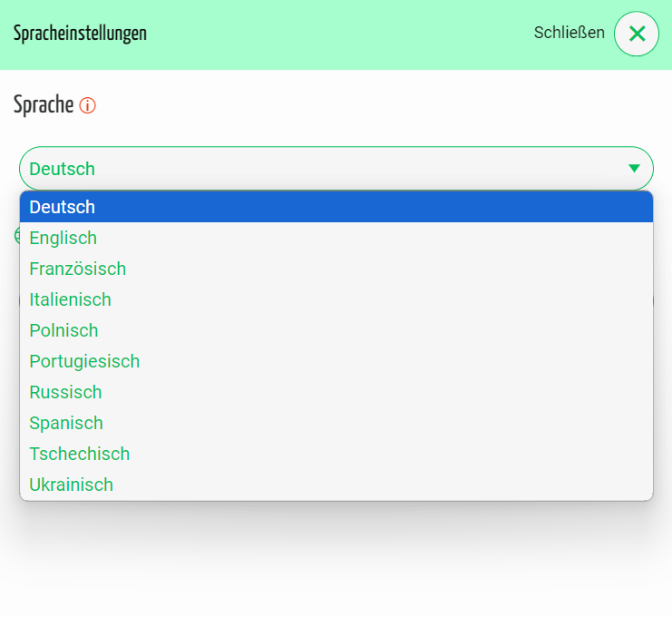
Task: Choose Polnisch from the dropdown
Action: pyautogui.click(x=63, y=330)
